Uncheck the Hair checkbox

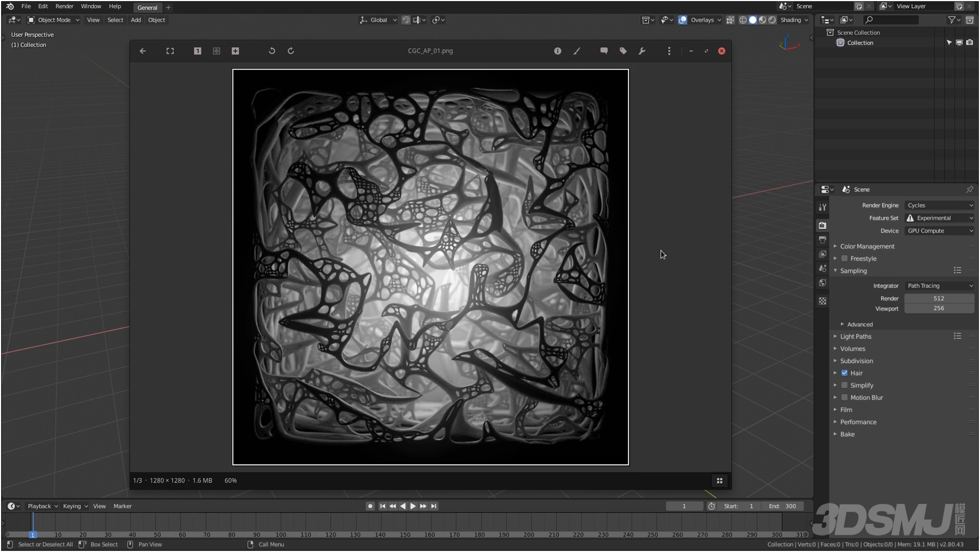coord(845,374)
